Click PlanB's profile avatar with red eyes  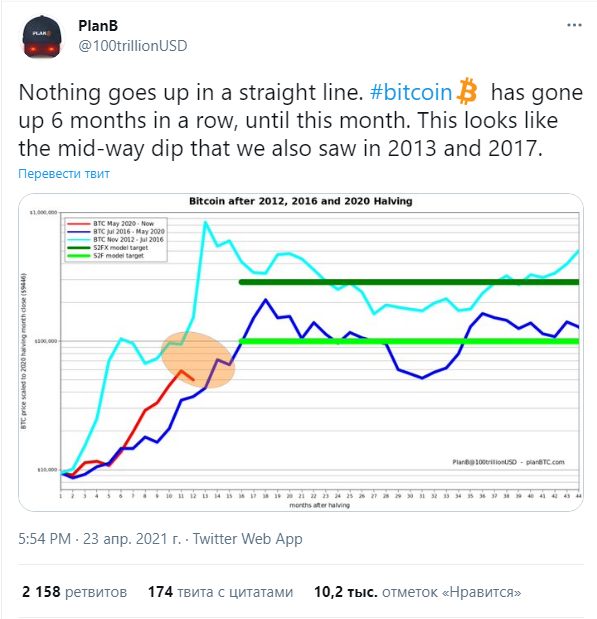(42, 37)
